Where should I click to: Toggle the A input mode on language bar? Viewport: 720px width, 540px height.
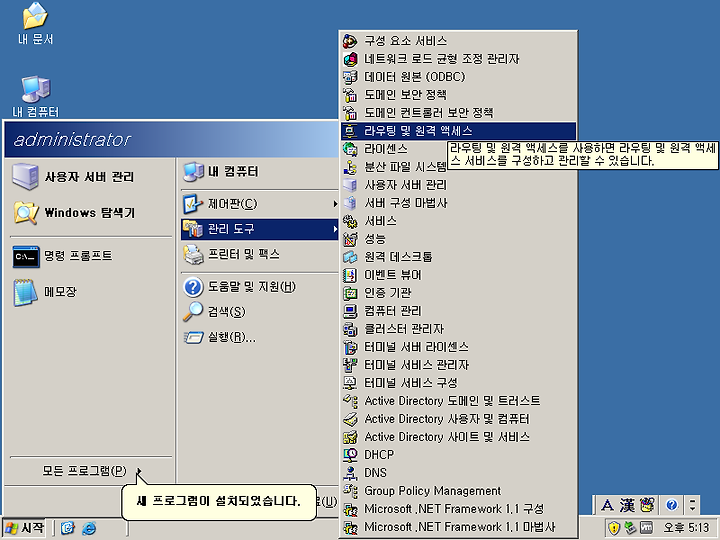(607, 506)
